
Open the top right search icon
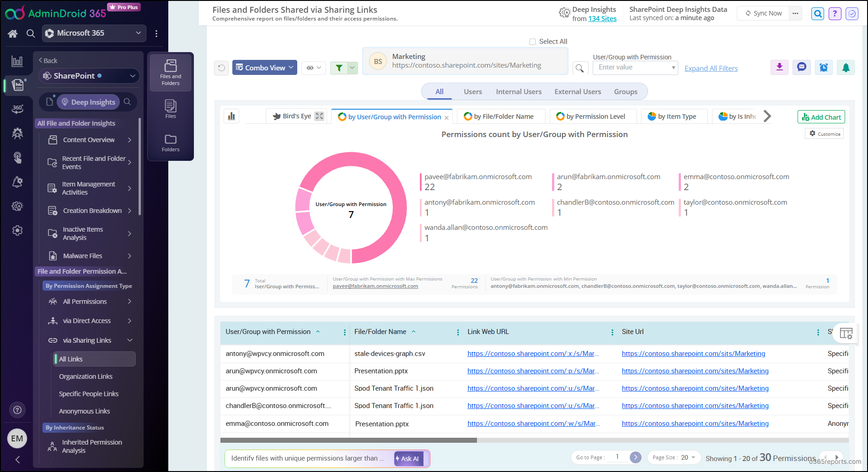818,14
